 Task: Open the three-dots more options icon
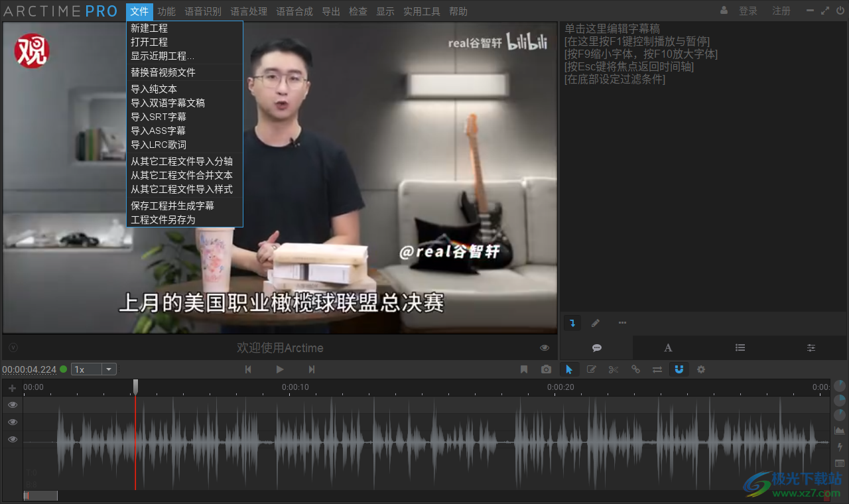click(622, 323)
